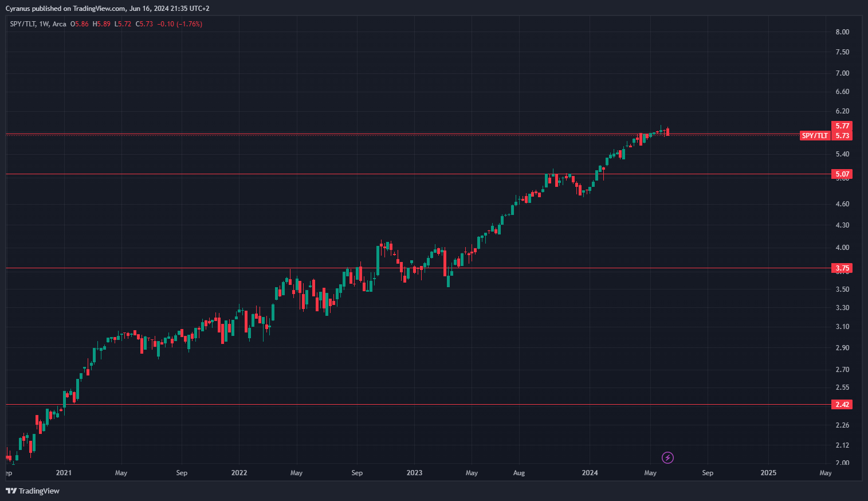
Task: Click the 3.10 price axis label
Action: (x=842, y=327)
